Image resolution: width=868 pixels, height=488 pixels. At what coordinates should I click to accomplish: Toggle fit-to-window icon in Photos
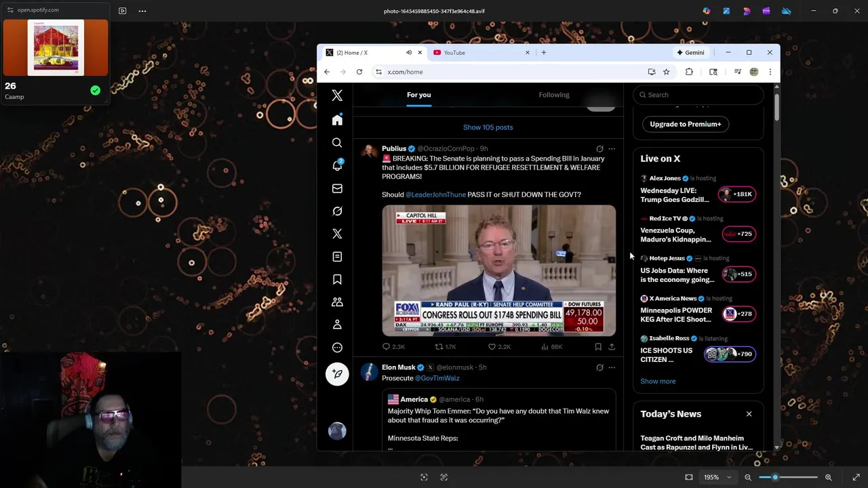[x=689, y=477]
